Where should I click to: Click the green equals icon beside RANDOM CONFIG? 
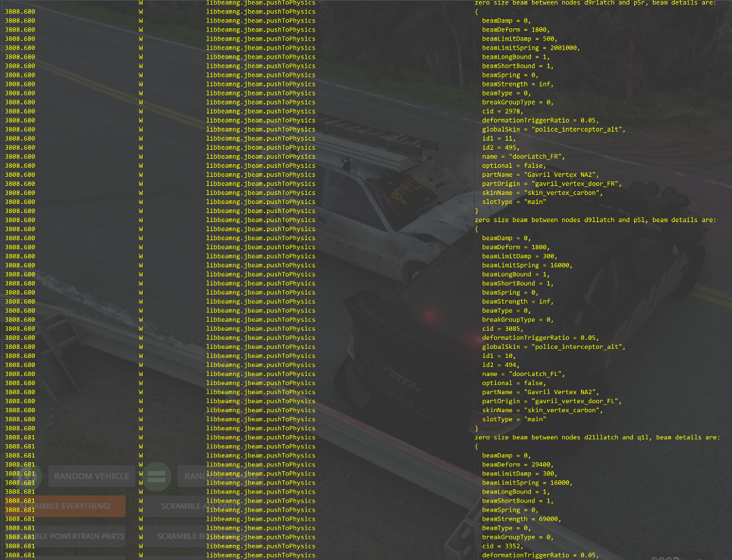pyautogui.click(x=156, y=476)
